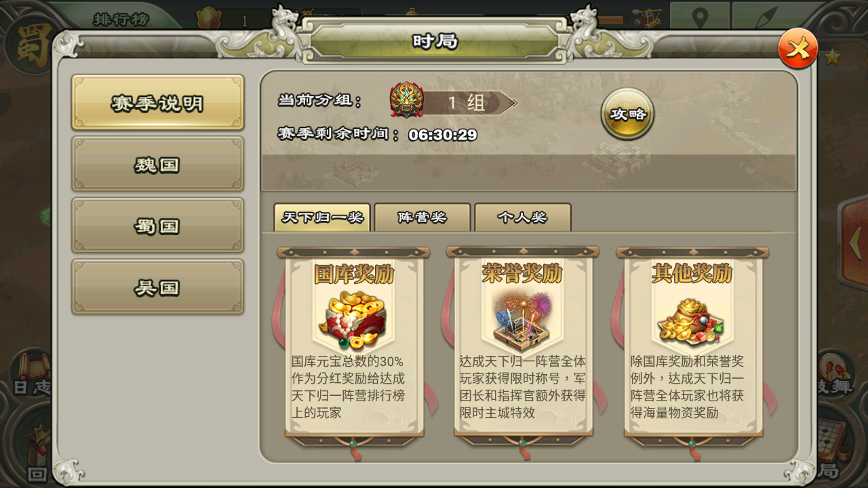This screenshot has height=488, width=868.
Task: Close the 时局 dialog with the orange X
Action: pos(797,48)
